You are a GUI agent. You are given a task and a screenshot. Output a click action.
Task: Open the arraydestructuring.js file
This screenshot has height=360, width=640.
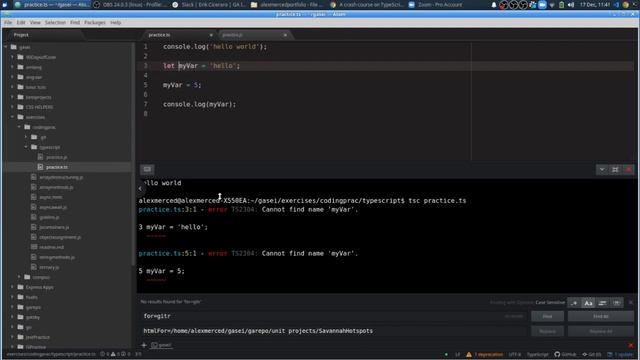[61, 177]
